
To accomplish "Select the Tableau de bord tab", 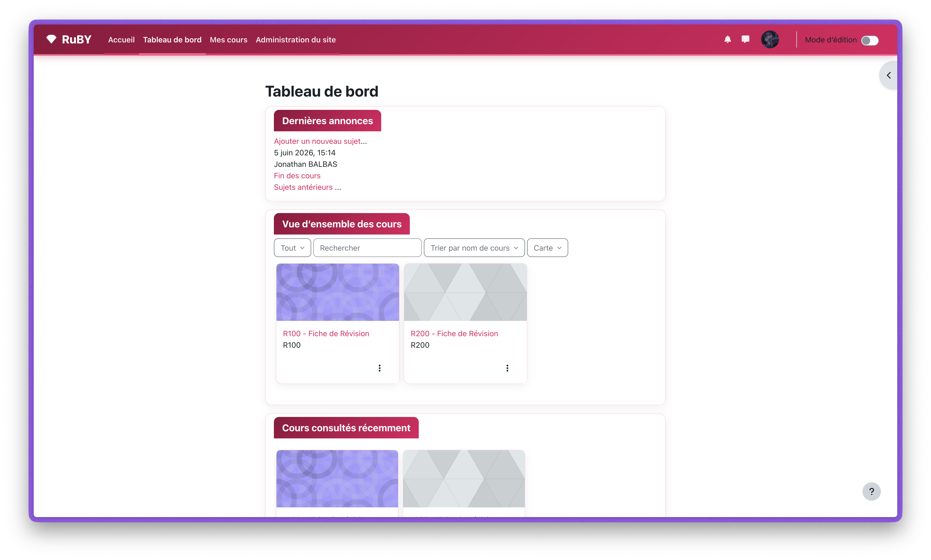I will (172, 40).
